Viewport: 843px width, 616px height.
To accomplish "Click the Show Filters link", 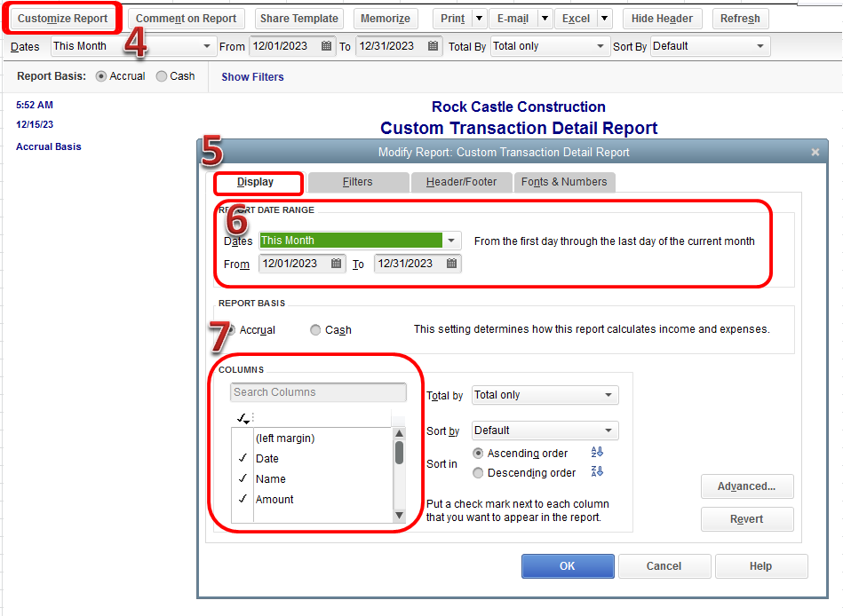I will (252, 77).
